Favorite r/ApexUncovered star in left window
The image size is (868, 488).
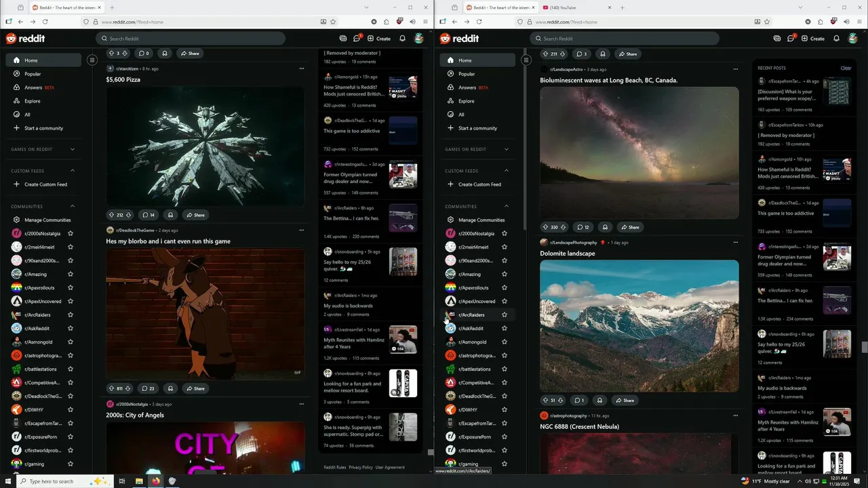point(71,301)
